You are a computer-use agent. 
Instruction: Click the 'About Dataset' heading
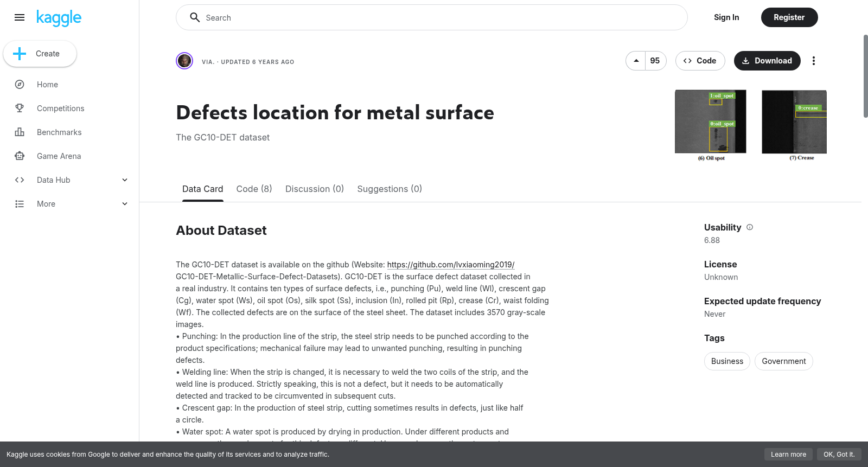[x=221, y=231]
